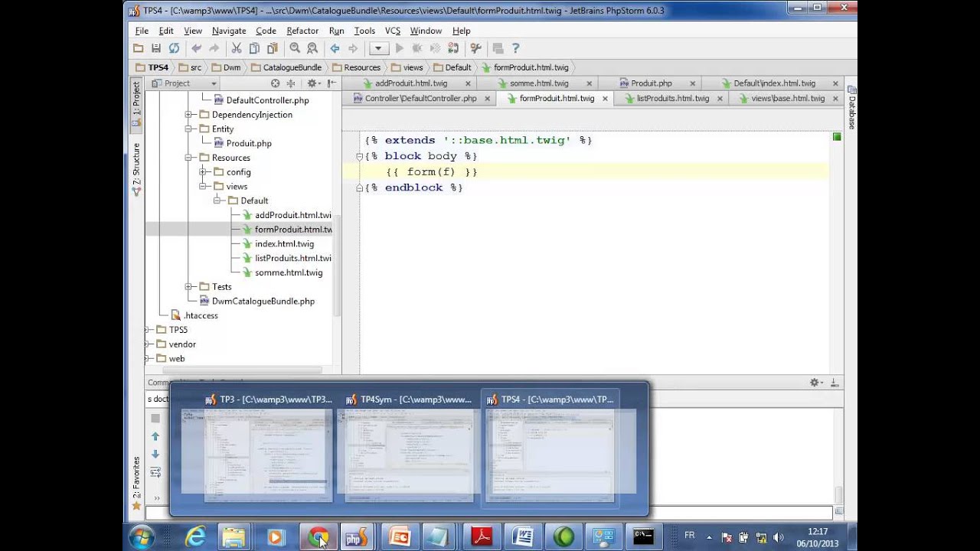Click the Cut scissors icon
The width and height of the screenshot is (980, 551).
click(x=237, y=48)
